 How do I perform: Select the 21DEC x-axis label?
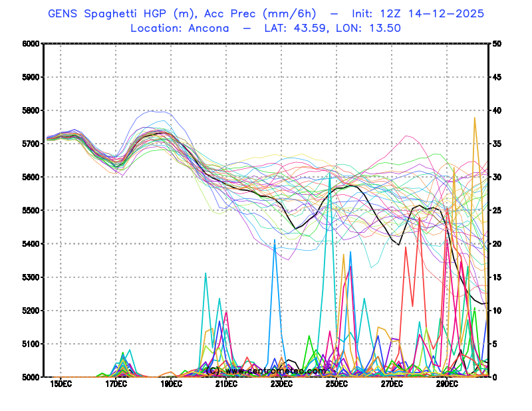coord(226,384)
